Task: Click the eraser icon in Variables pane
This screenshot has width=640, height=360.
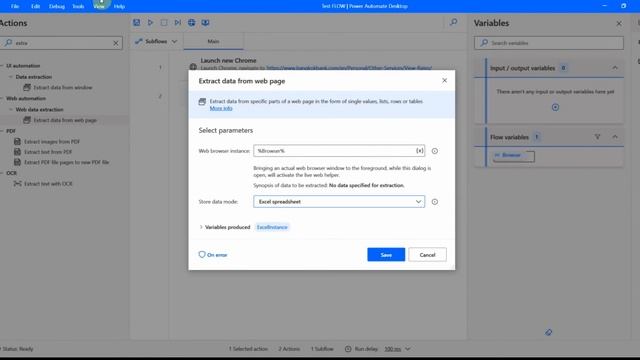Action: pyautogui.click(x=549, y=332)
